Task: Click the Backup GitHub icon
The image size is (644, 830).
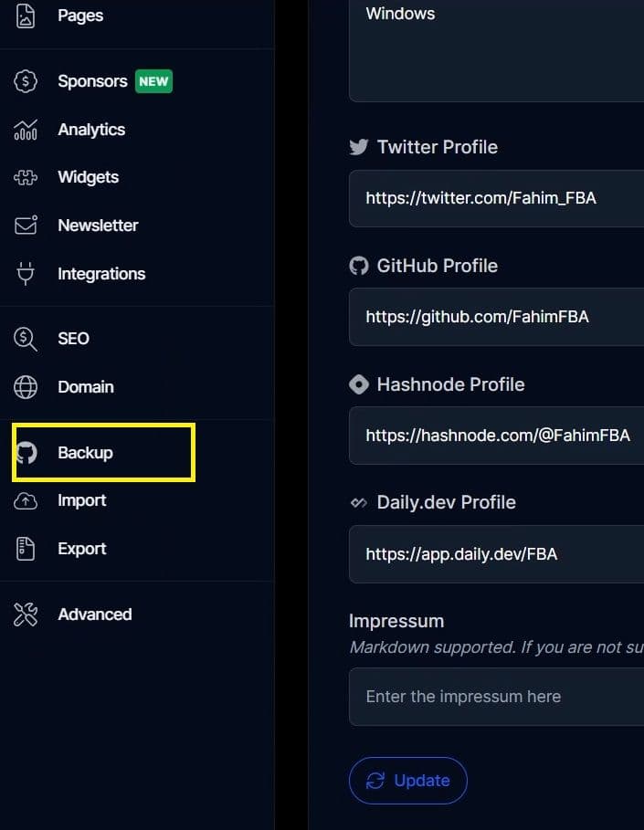Action: tap(26, 453)
